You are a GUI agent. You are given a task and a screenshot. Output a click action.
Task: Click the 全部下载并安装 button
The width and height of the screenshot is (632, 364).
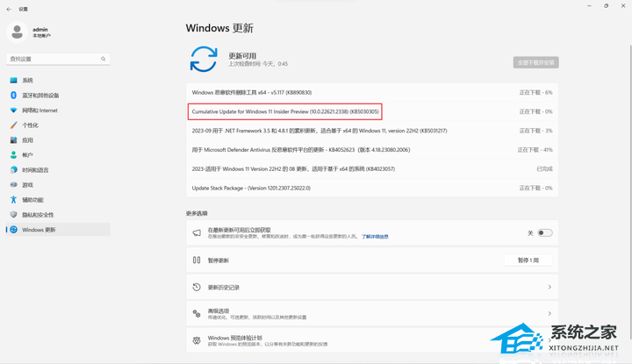[x=535, y=62]
